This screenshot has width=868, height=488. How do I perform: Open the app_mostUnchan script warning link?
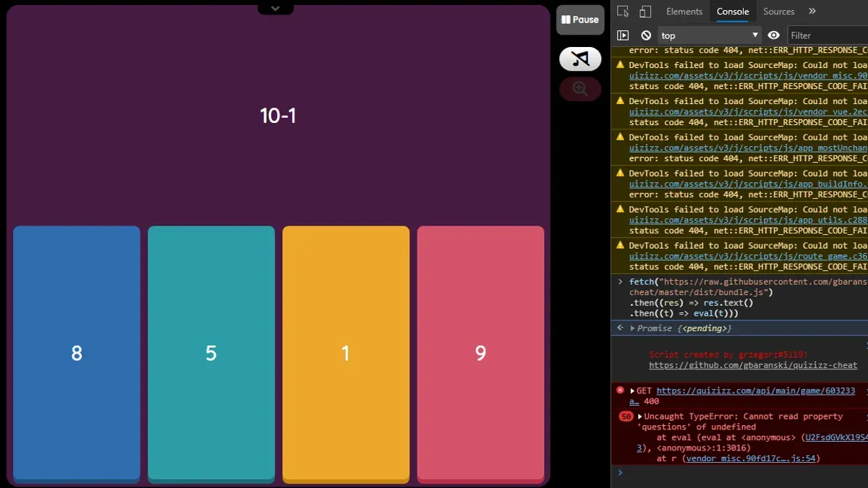tap(748, 148)
